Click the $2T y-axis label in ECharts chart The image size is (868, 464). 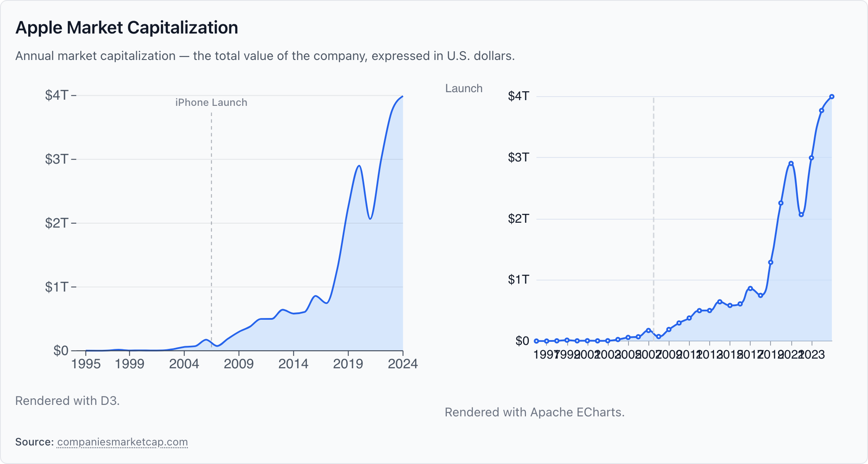click(x=518, y=218)
